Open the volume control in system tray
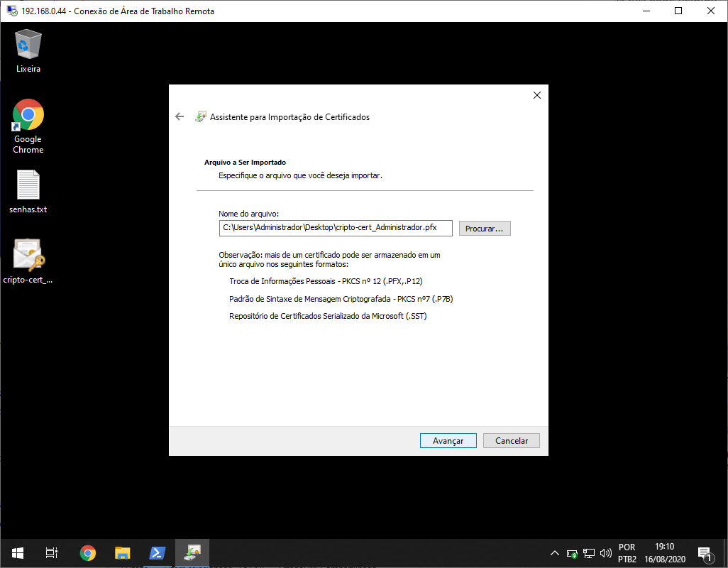 [x=605, y=553]
